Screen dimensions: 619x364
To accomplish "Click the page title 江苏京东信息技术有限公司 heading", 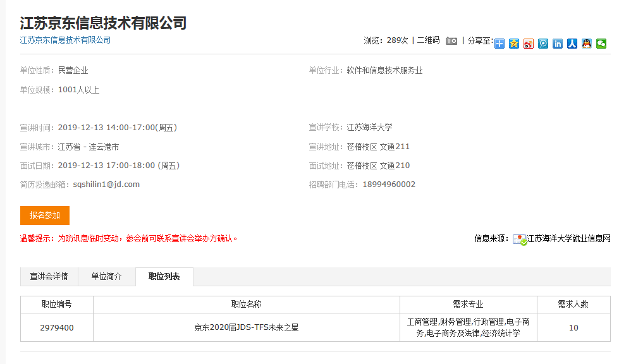I will point(103,23).
